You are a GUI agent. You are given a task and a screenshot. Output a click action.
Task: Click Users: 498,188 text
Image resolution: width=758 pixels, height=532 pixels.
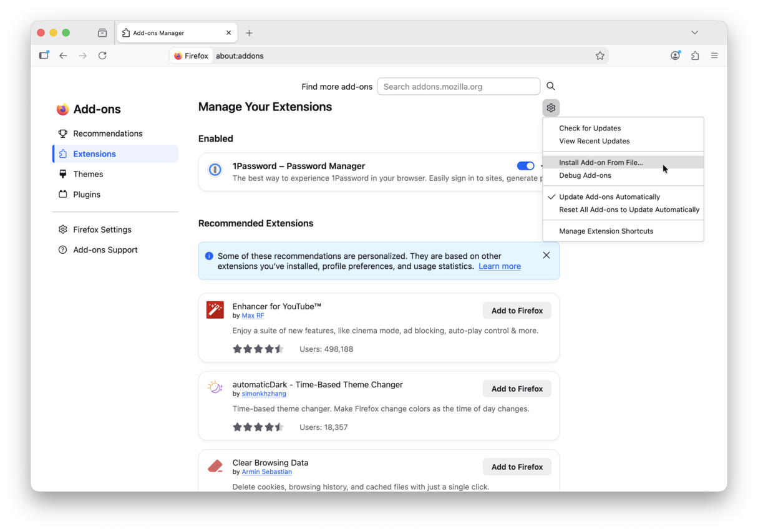(x=326, y=349)
